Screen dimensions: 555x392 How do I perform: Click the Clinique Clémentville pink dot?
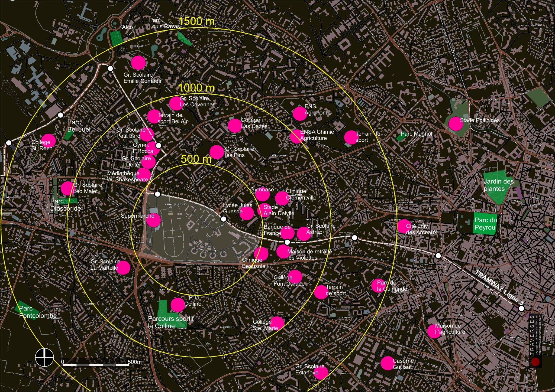coord(282,198)
